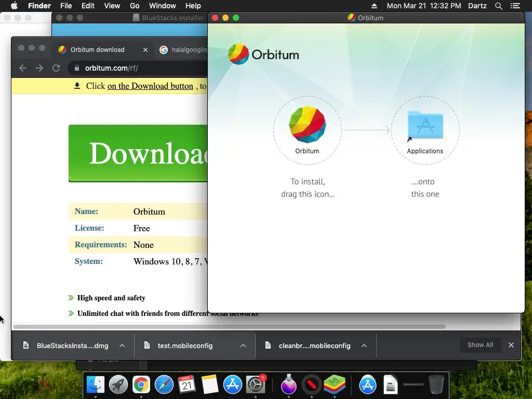532x399 pixels.
Task: Click the Apple menu logo
Action: (14, 6)
